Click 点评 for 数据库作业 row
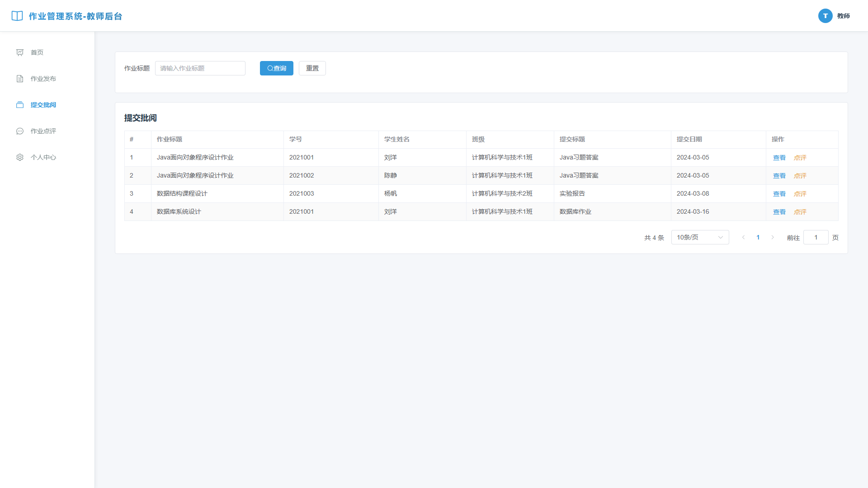The height and width of the screenshot is (488, 868). coord(800,212)
